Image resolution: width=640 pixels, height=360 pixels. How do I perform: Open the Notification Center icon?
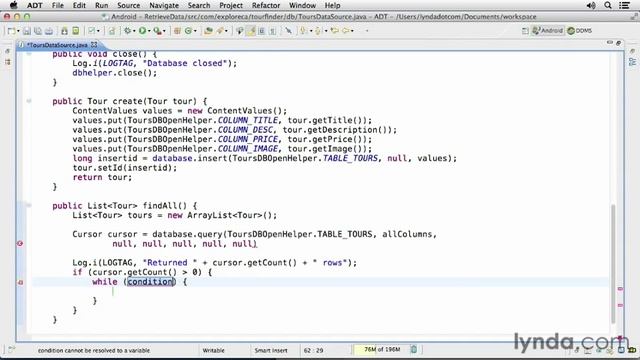coord(624,5)
